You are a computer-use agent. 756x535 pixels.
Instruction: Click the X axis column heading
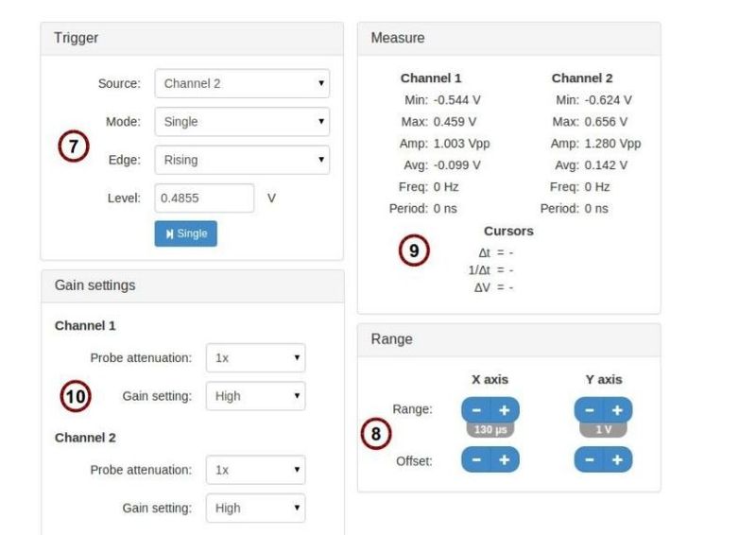coord(490,380)
